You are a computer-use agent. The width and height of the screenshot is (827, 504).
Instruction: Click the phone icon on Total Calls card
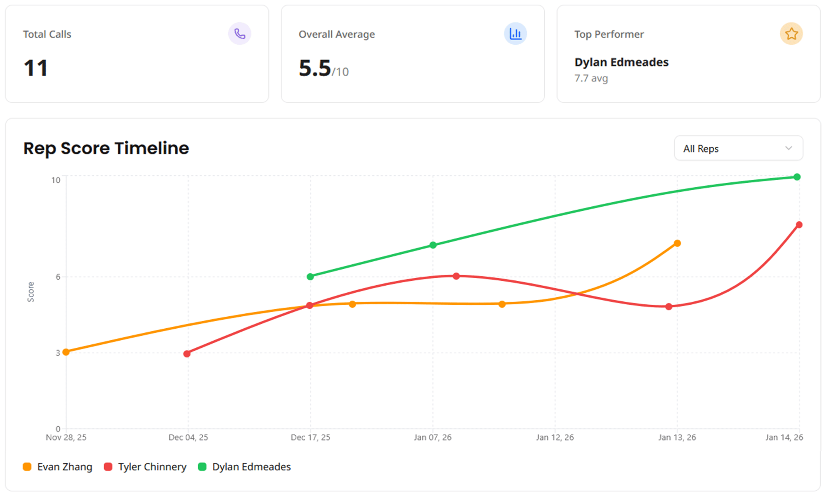[240, 33]
